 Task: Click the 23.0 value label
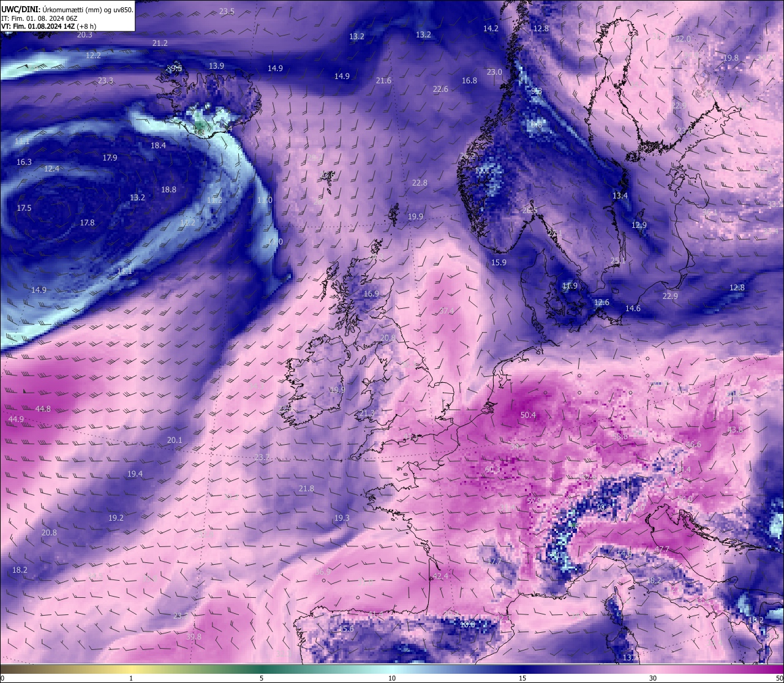pyautogui.click(x=494, y=72)
